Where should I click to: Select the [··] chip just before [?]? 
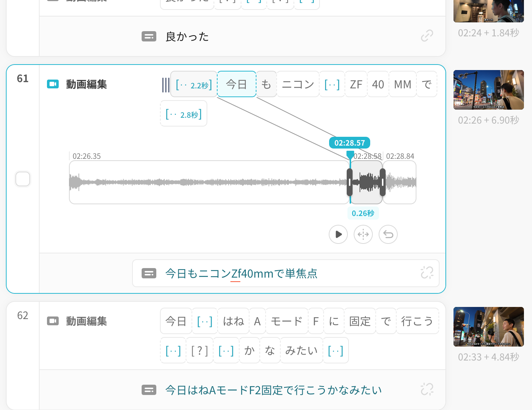coord(173,351)
